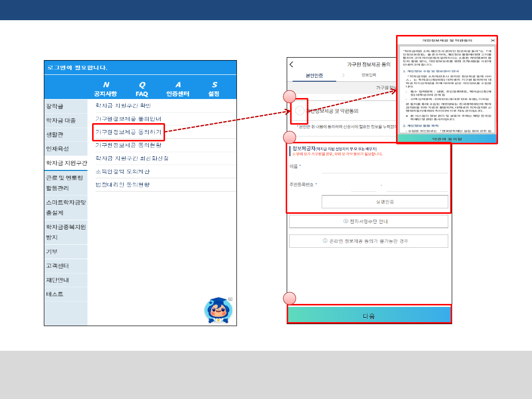Image resolution: width=532 pixels, height=399 pixels.
Task: Select 고객센터 in the side menu
Action: 66,266
